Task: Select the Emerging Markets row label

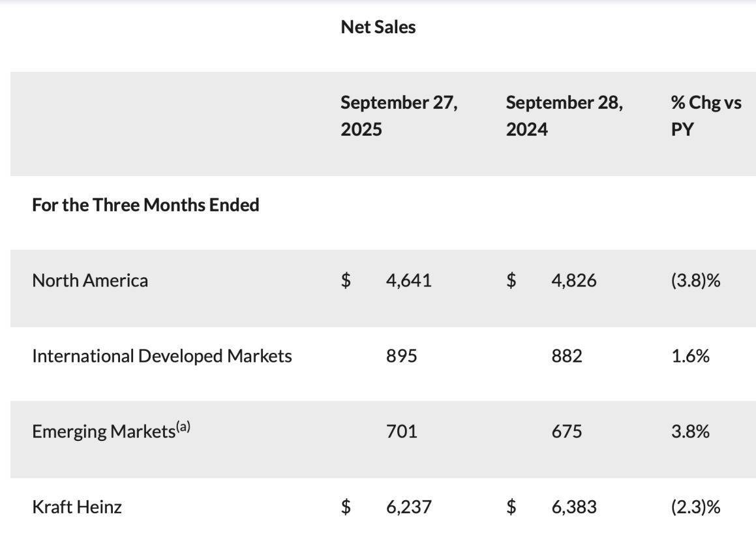Action: [103, 432]
